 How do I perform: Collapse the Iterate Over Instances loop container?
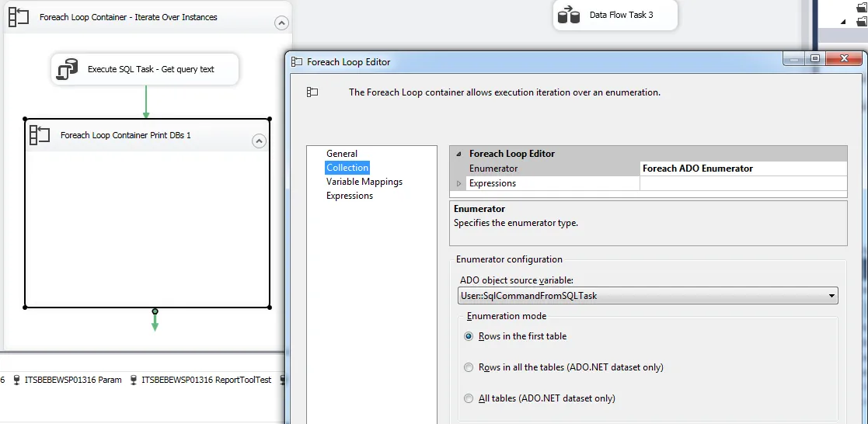point(281,23)
